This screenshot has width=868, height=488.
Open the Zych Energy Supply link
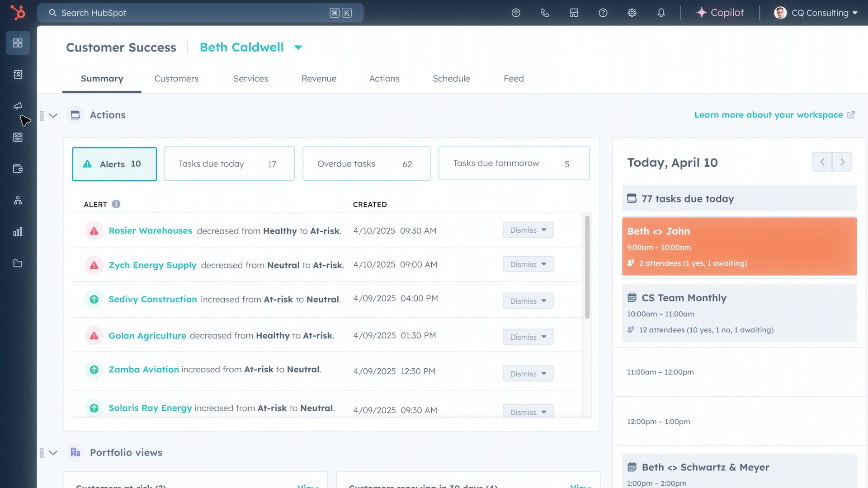coord(152,265)
